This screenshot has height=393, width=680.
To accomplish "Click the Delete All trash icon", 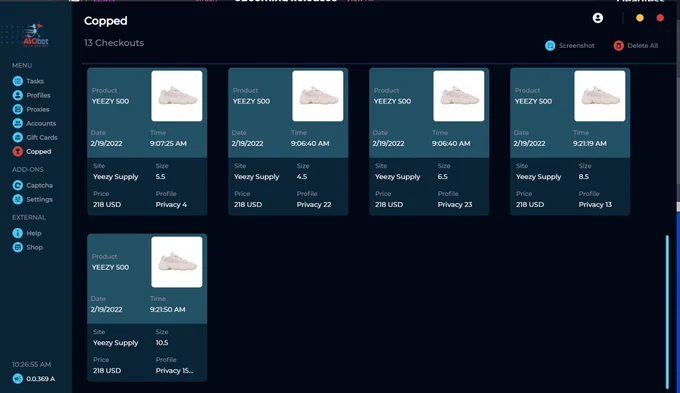I will [x=618, y=46].
